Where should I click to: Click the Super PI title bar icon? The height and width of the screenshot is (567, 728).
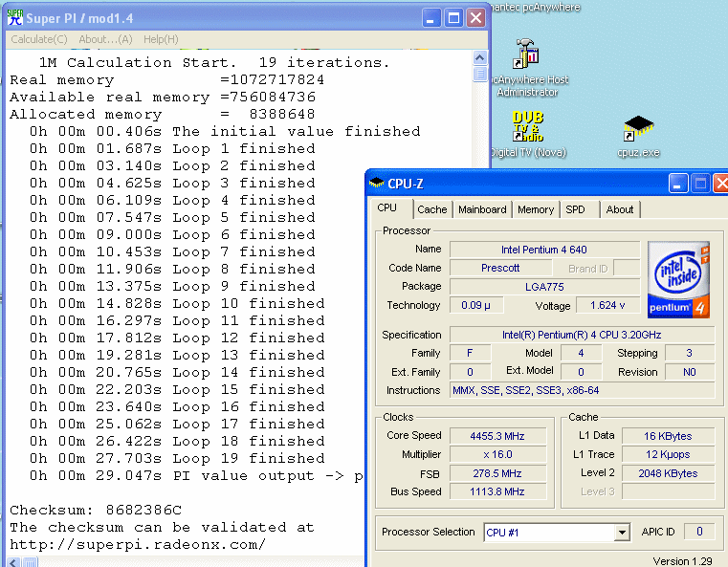tap(15, 18)
